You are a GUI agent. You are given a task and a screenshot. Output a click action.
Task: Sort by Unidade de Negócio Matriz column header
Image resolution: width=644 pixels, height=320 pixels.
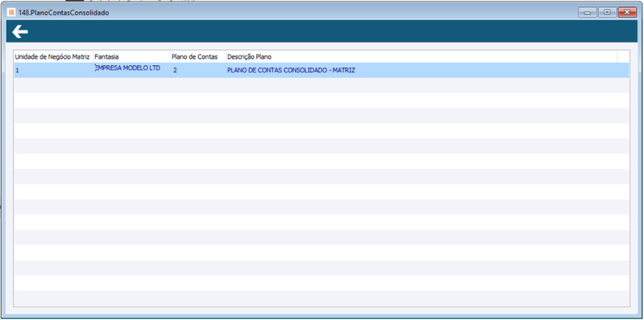[53, 56]
